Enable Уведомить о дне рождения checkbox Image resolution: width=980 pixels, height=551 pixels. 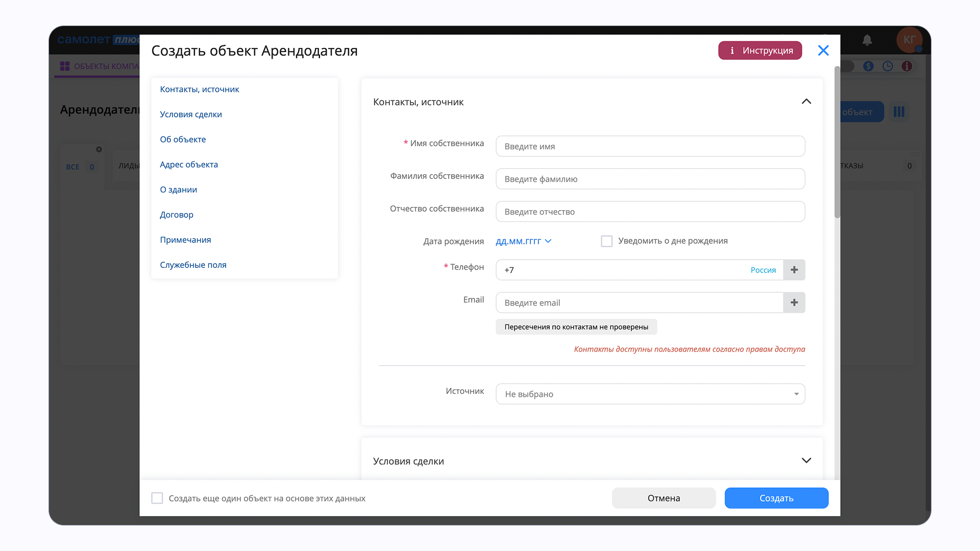tap(606, 241)
